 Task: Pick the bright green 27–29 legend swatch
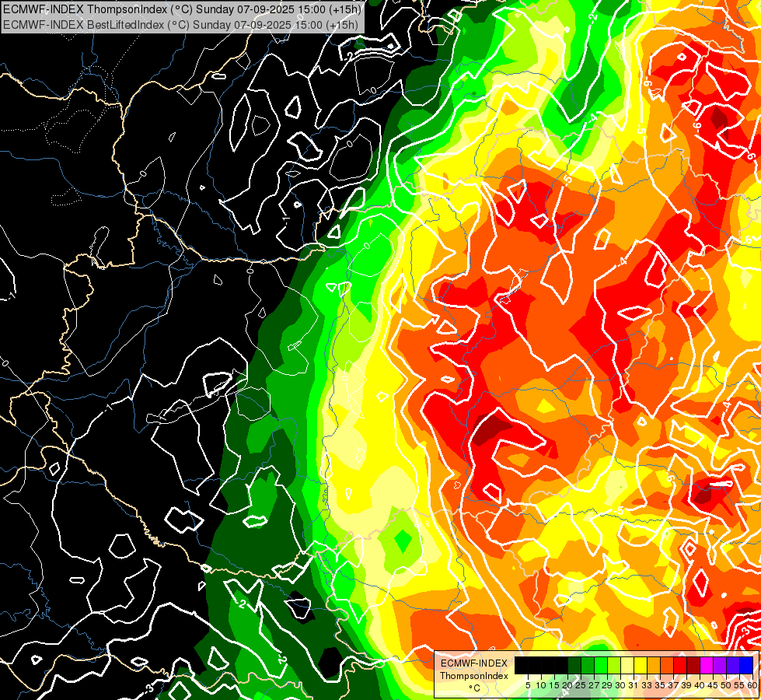(x=601, y=666)
